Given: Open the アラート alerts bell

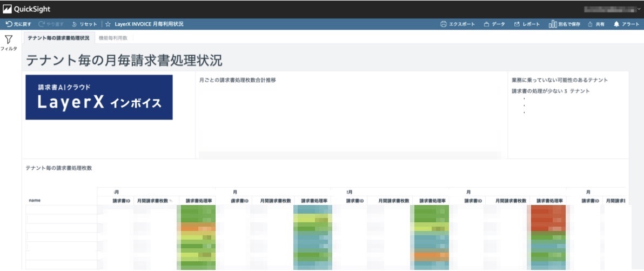Looking at the screenshot, I should pos(626,24).
